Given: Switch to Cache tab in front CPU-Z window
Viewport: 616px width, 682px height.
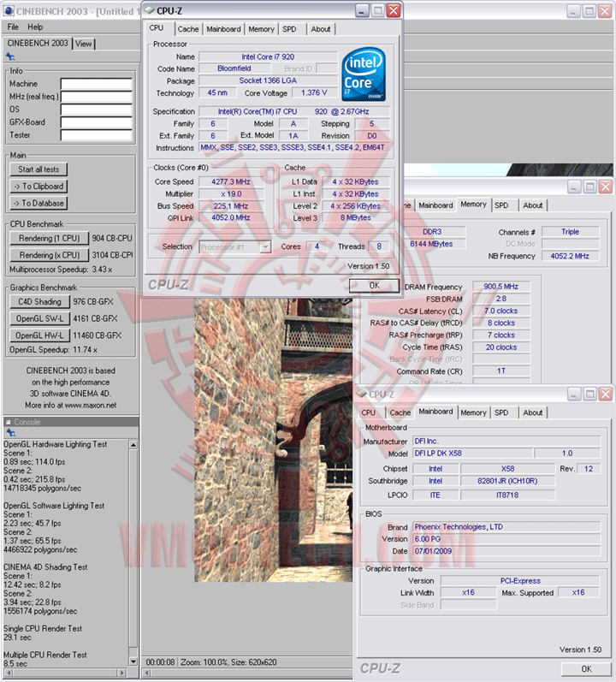Looking at the screenshot, I should pos(188,29).
